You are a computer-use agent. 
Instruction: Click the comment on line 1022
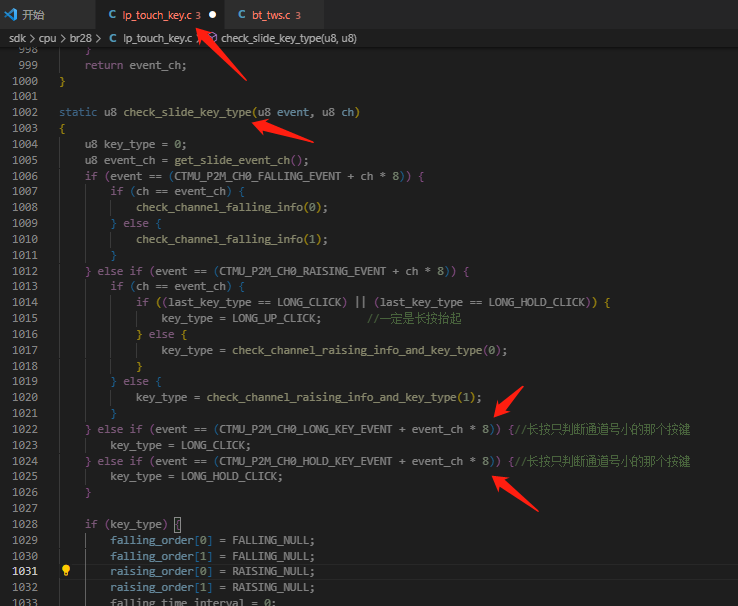pos(603,430)
